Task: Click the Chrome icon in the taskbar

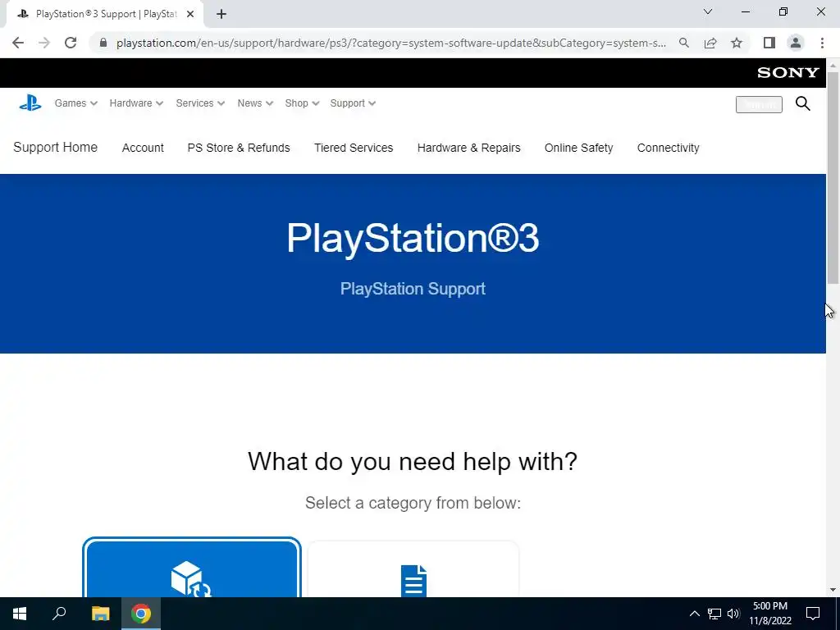Action: (141, 614)
